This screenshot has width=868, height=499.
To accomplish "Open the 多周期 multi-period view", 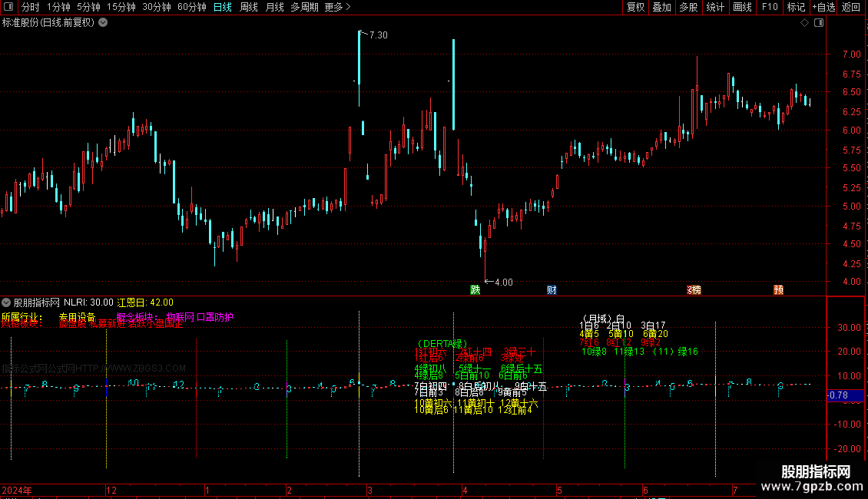I will (x=304, y=7).
